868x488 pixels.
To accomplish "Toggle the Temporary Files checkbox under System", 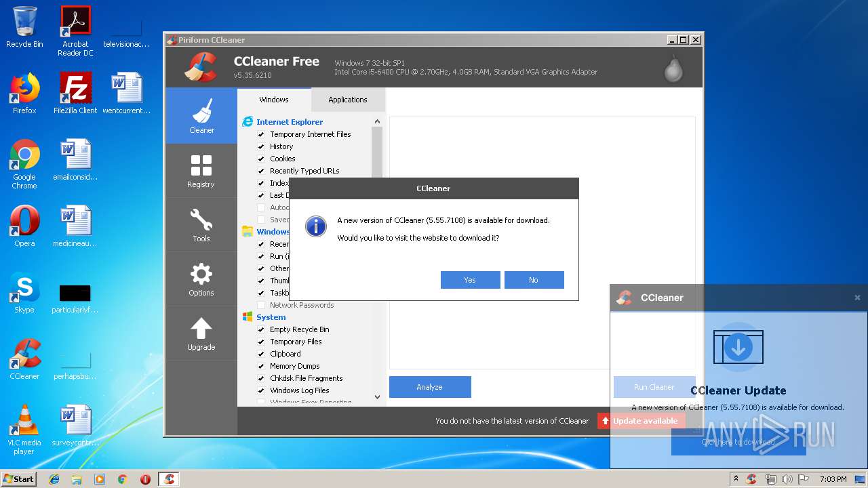I will 261,342.
